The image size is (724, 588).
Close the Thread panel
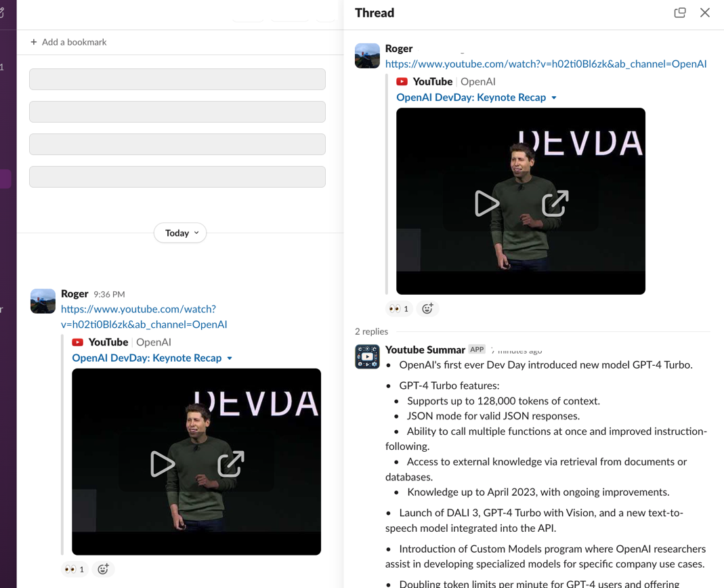pyautogui.click(x=704, y=12)
